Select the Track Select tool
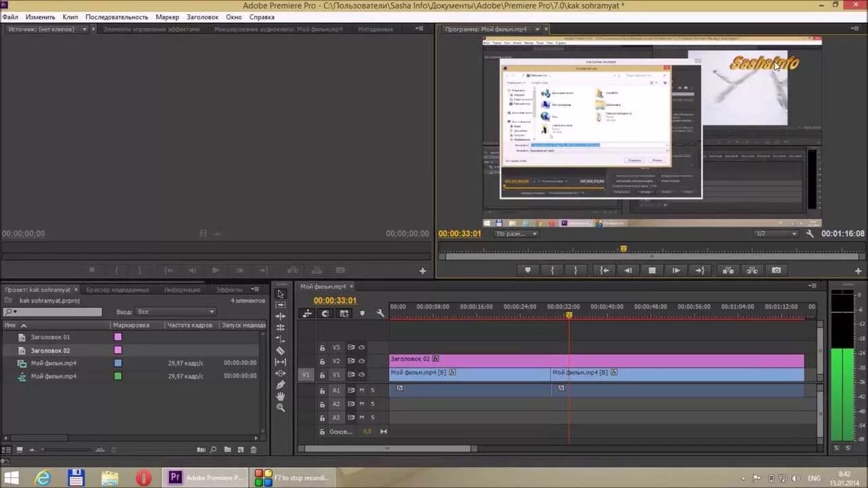Viewport: 868px width, 488px height. click(x=281, y=305)
